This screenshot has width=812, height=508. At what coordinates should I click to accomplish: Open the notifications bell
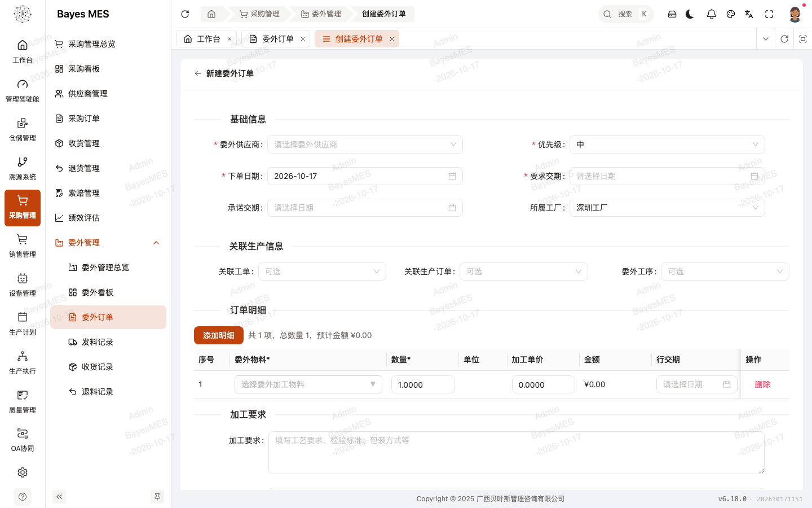click(x=712, y=14)
